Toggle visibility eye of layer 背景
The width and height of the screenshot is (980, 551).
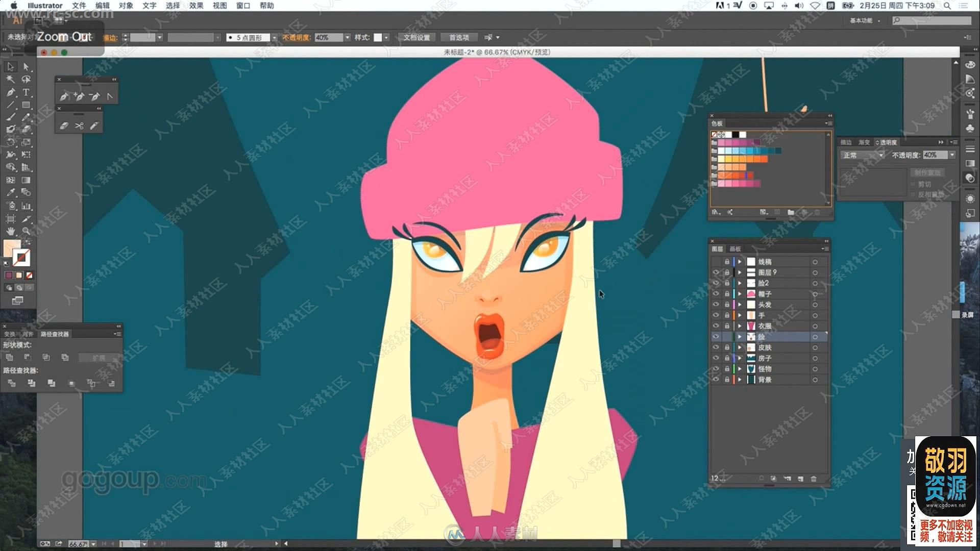(716, 380)
